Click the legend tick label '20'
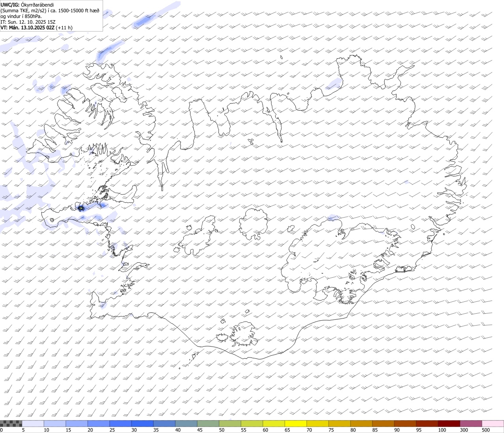 point(90,430)
